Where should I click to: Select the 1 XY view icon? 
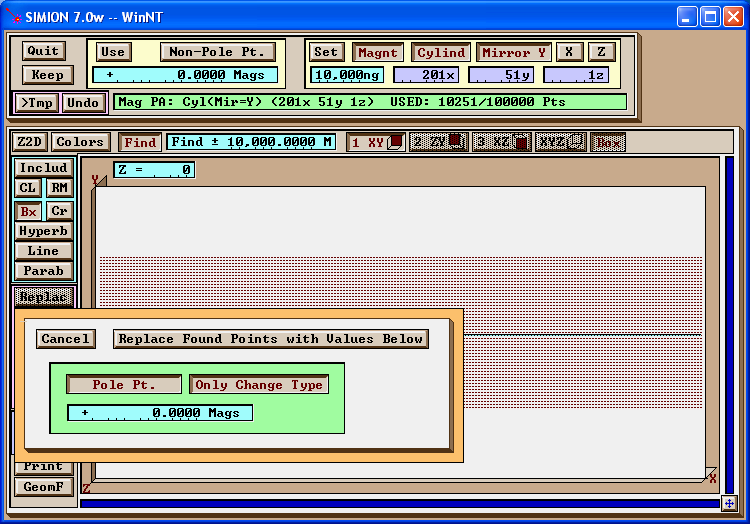click(x=376, y=142)
